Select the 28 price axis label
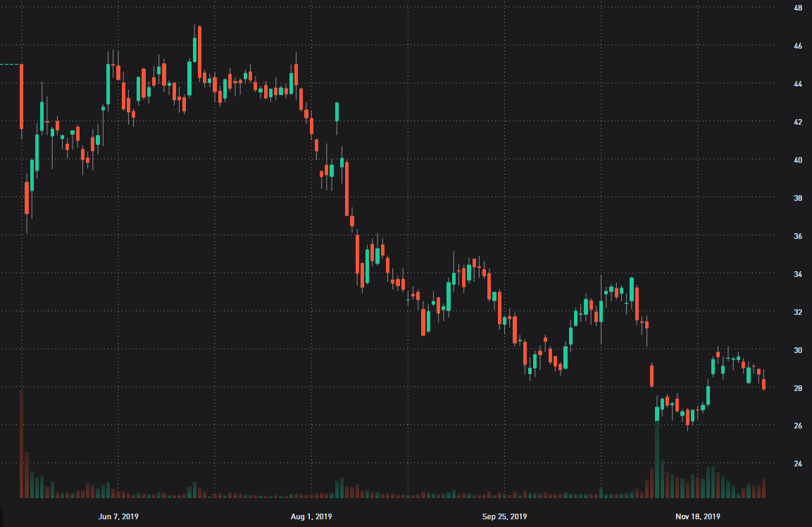 (x=797, y=388)
